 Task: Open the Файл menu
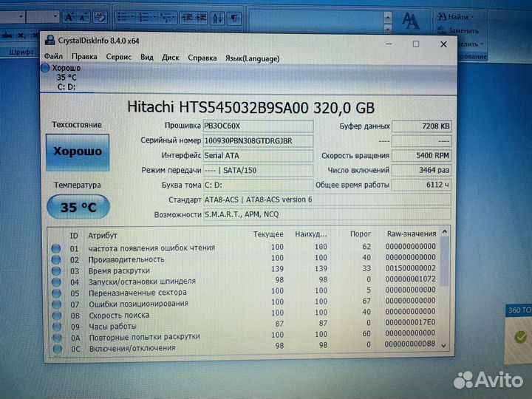coord(54,56)
